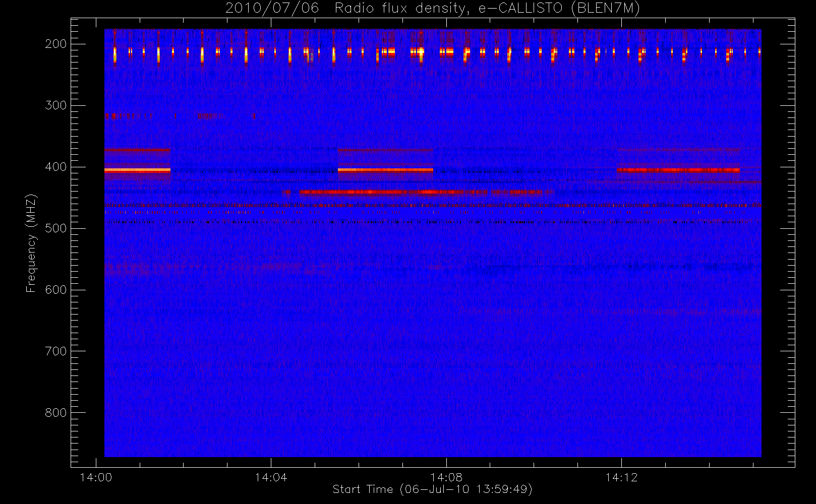Image resolution: width=816 pixels, height=504 pixels.
Task: Click the 'Frequency (MHZ)' axis label
Action: (x=31, y=243)
